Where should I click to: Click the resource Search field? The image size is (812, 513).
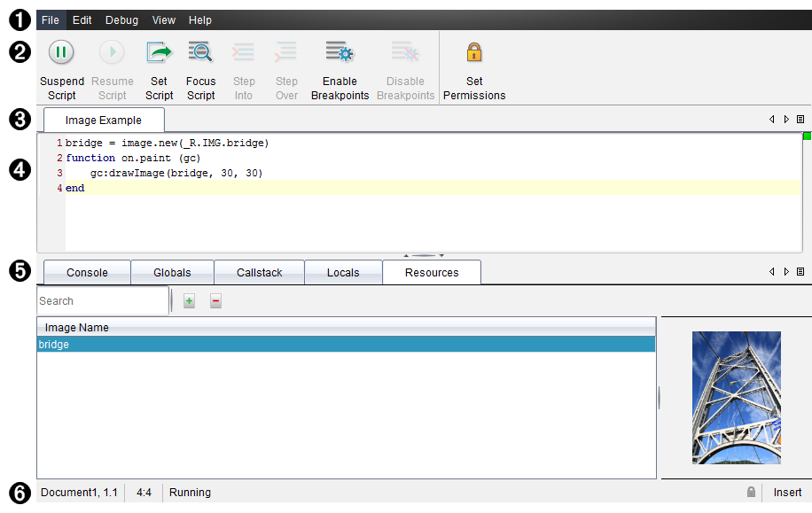(102, 301)
